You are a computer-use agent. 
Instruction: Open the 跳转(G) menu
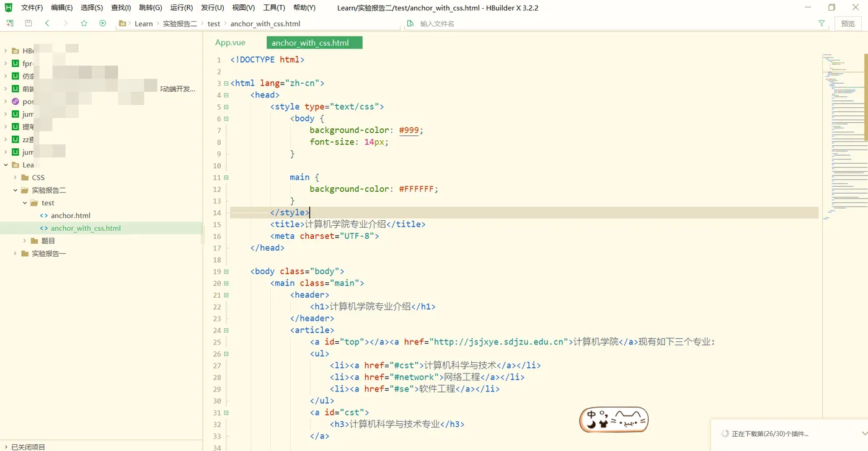point(151,7)
